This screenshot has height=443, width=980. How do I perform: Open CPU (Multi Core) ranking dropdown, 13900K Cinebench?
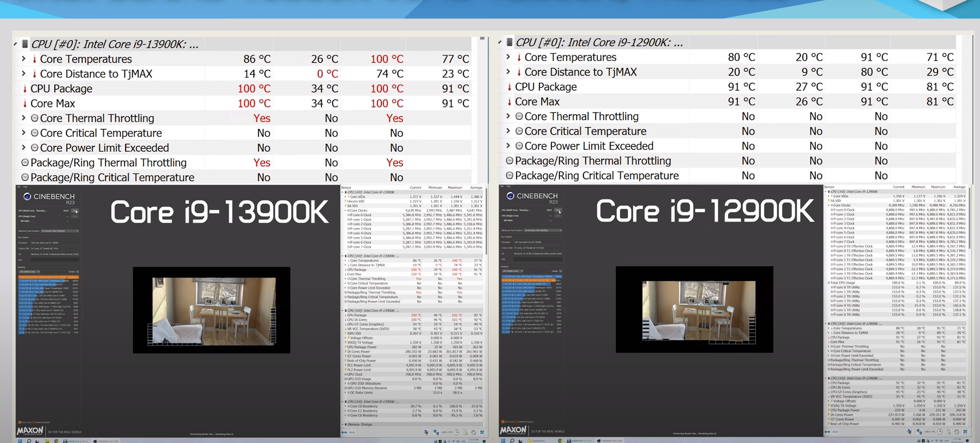(x=29, y=272)
